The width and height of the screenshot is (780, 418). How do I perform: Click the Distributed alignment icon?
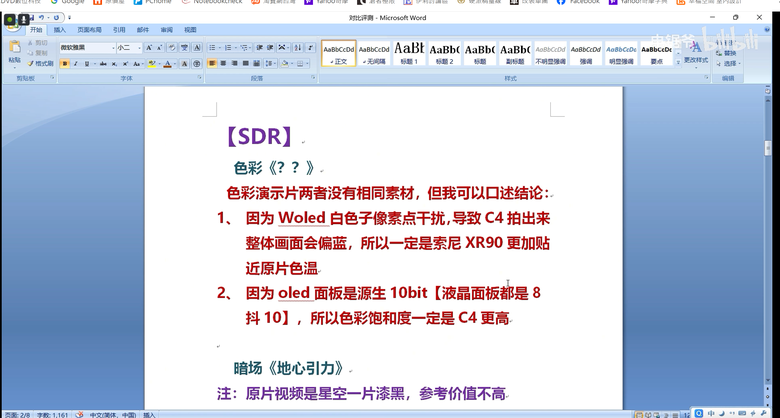point(256,64)
